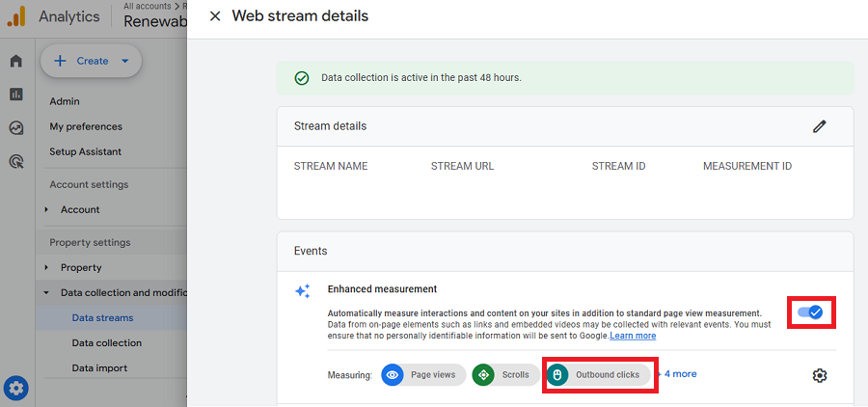
Task: Click the Home icon in left rail
Action: [16, 62]
